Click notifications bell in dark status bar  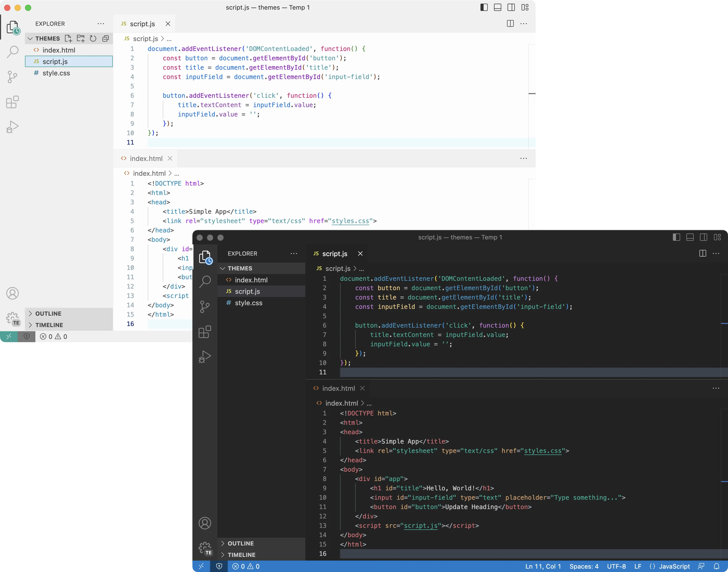[716, 566]
